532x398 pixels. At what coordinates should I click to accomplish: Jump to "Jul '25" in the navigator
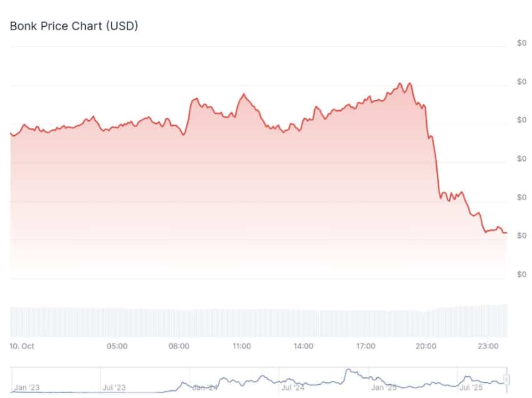[471, 387]
